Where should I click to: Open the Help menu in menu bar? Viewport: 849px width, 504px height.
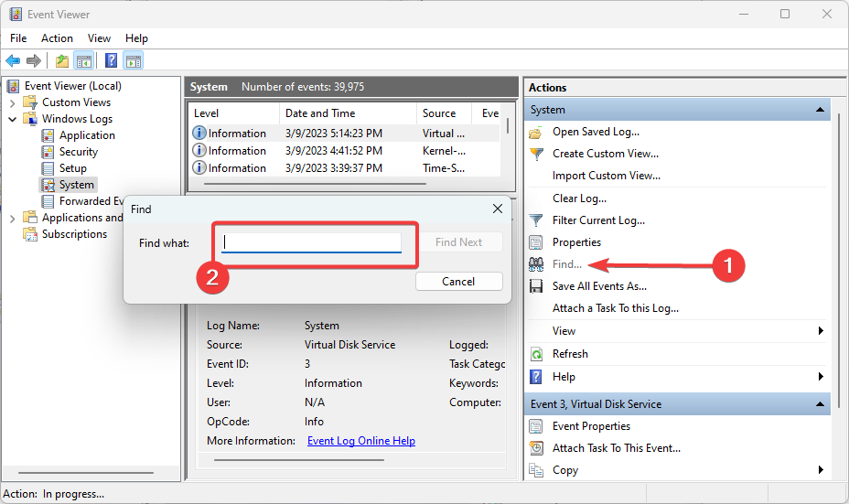point(136,38)
